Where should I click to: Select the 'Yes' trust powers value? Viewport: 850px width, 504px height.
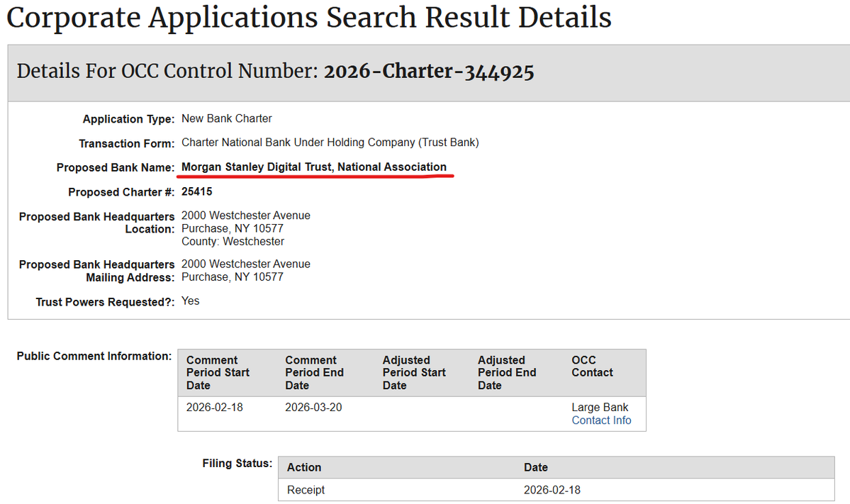(190, 301)
